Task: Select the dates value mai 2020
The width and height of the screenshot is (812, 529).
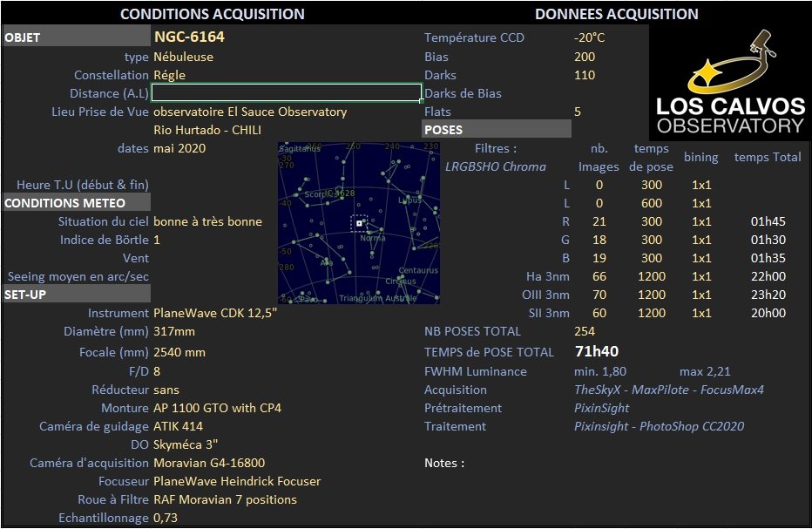Action: [179, 148]
